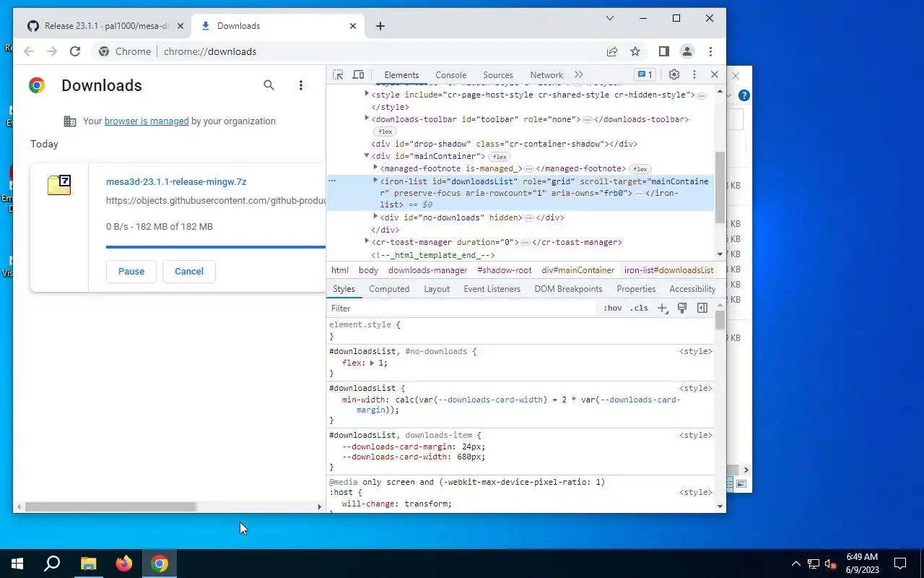Expand the cr-toast-manager element node

[367, 241]
